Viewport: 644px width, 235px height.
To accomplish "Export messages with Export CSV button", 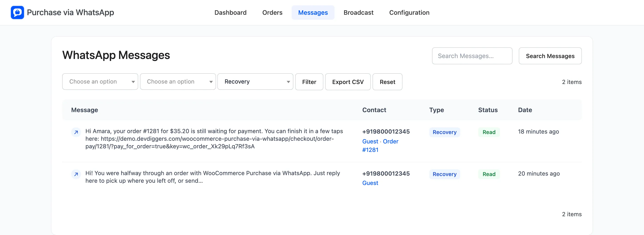I will 348,82.
